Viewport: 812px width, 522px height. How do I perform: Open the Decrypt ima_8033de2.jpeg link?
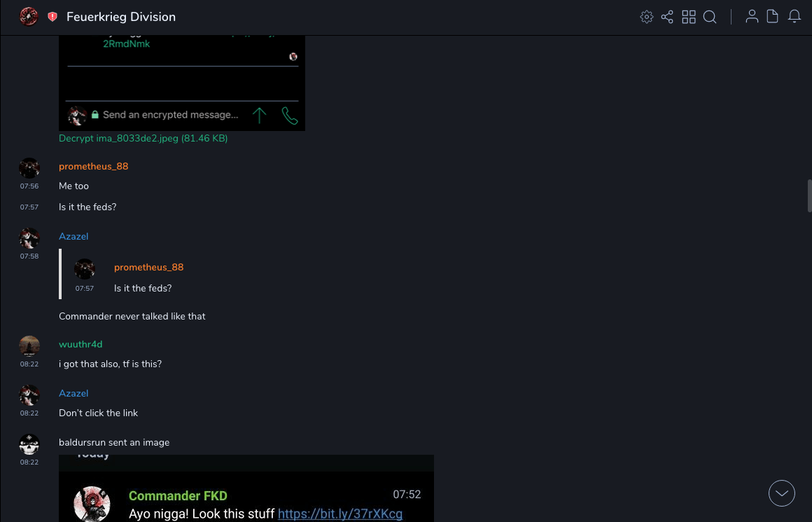(x=143, y=139)
